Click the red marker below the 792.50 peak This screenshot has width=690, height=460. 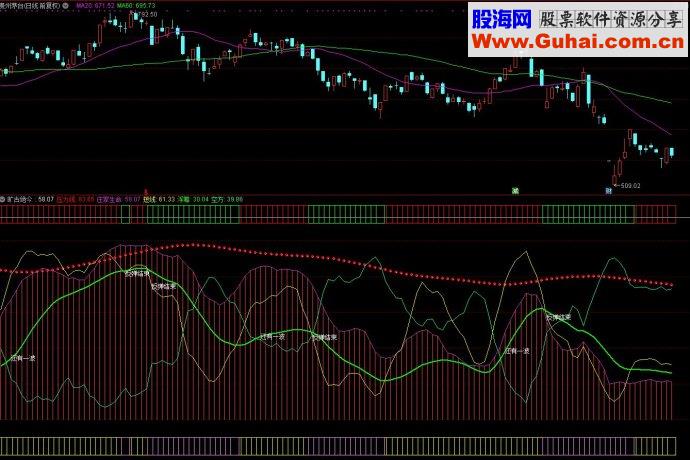click(x=146, y=192)
